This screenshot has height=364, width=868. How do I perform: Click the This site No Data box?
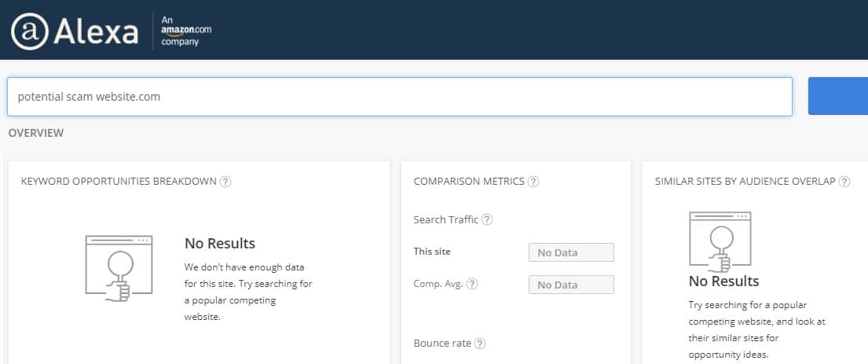click(x=571, y=252)
